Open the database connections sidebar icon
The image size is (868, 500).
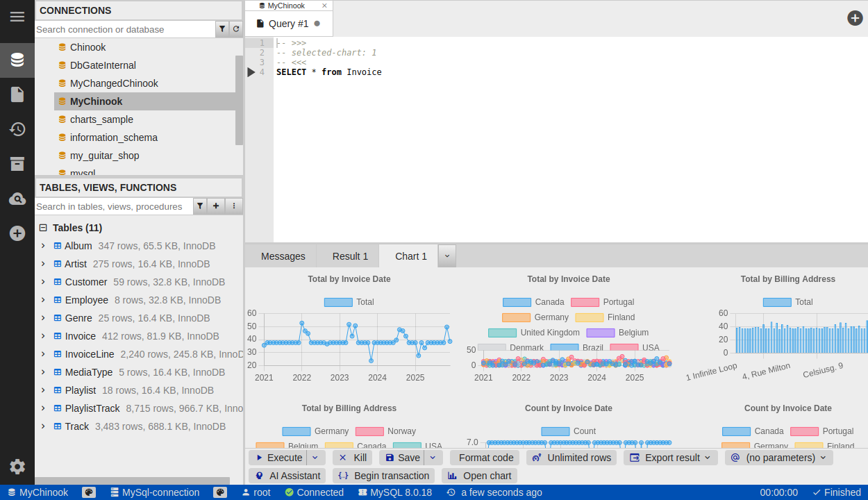point(17,60)
